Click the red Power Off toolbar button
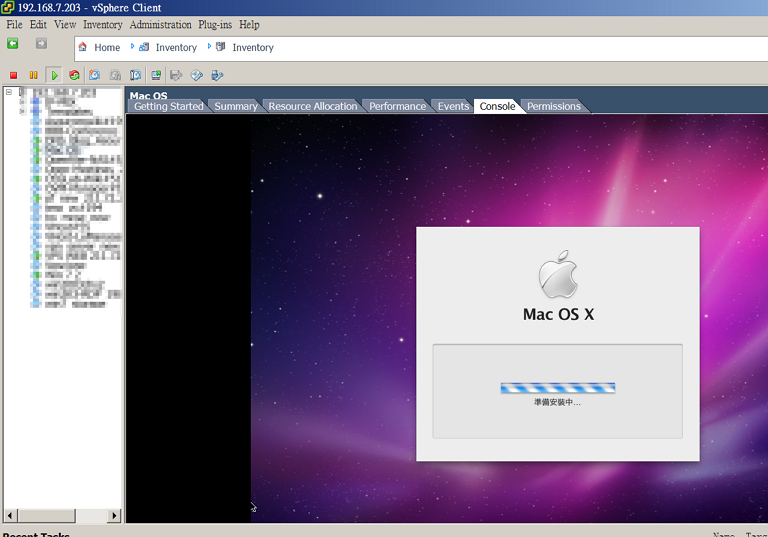Screen dimensions: 768x537 [14, 75]
